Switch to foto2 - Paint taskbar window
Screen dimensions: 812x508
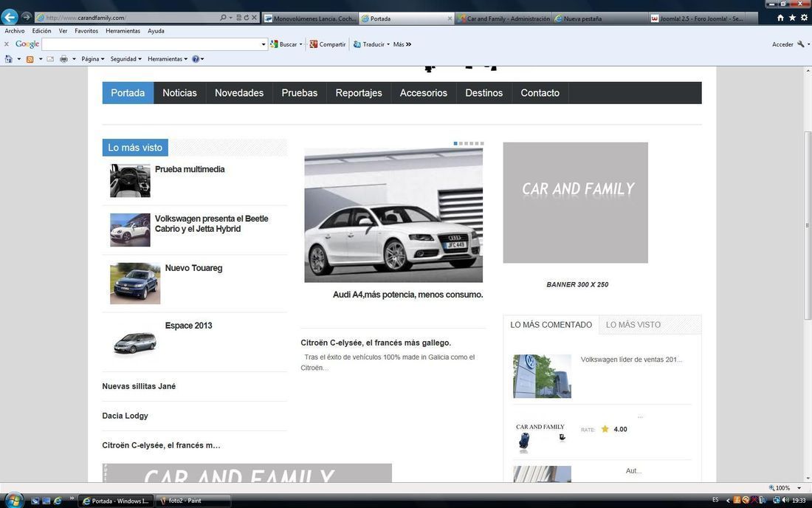click(x=194, y=501)
